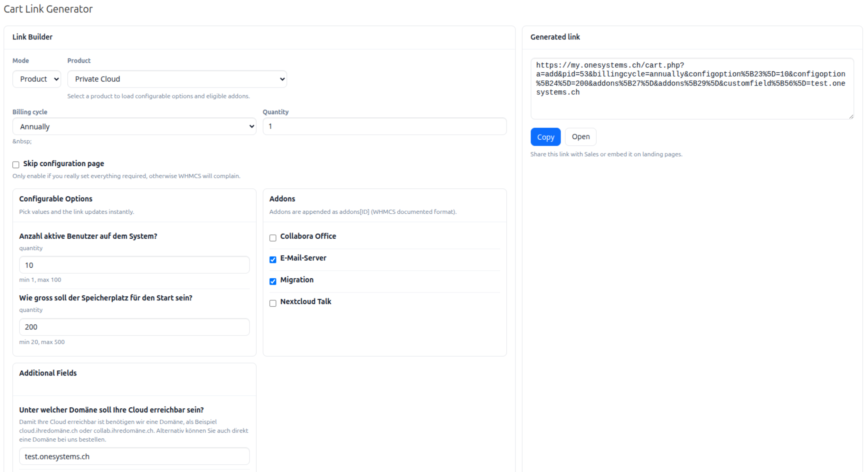Click the Migration addon label
Image resolution: width=868 pixels, height=472 pixels.
point(296,280)
